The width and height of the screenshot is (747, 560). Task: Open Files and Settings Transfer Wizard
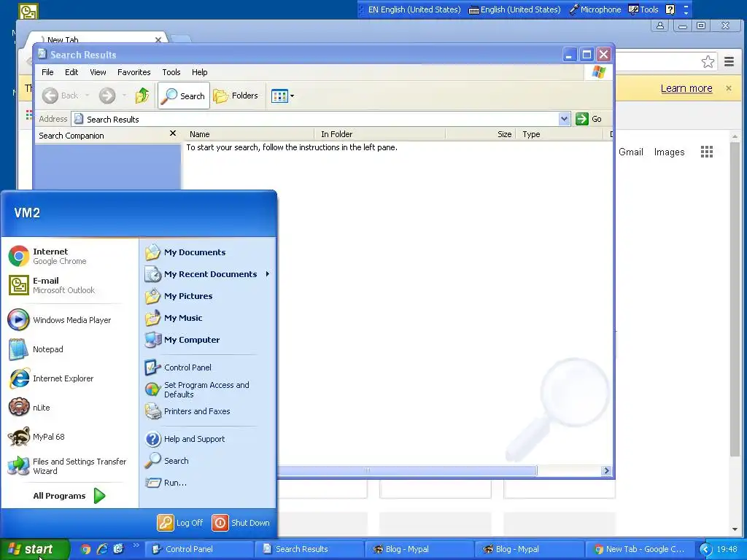[x=68, y=466]
